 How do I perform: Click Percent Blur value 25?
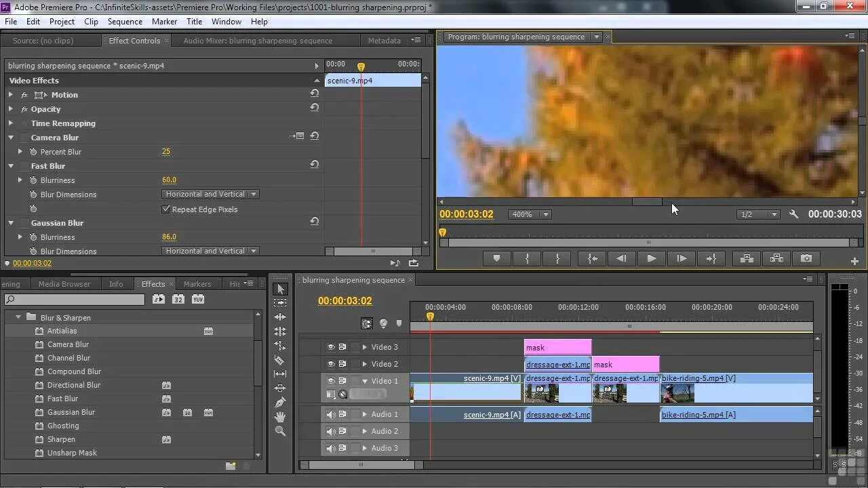point(166,152)
